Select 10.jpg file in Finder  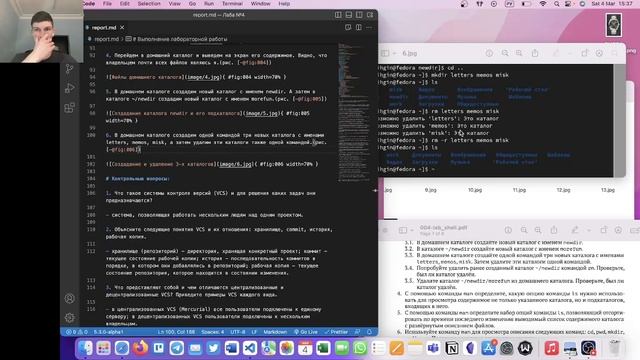[x=475, y=190]
